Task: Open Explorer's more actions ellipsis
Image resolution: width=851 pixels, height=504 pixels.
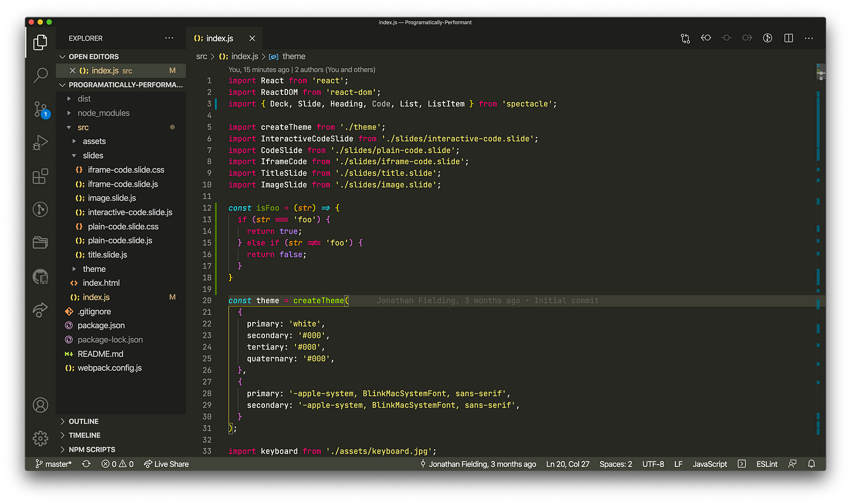Action: 169,38
